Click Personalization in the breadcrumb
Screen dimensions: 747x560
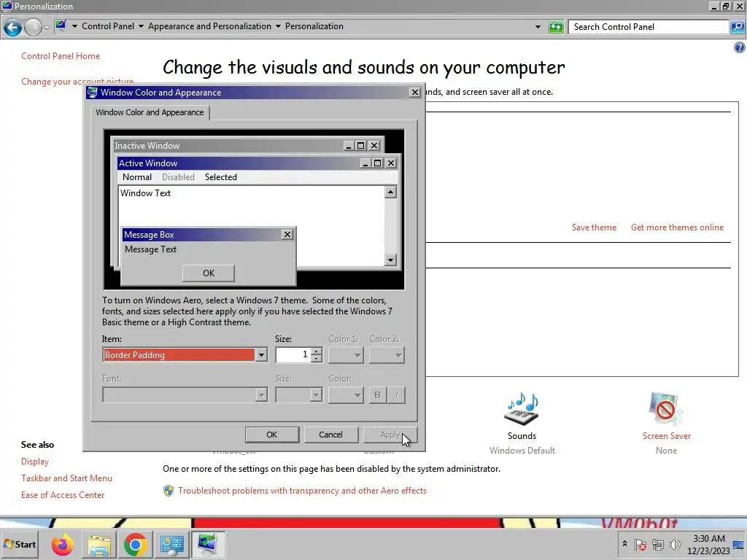coord(314,26)
